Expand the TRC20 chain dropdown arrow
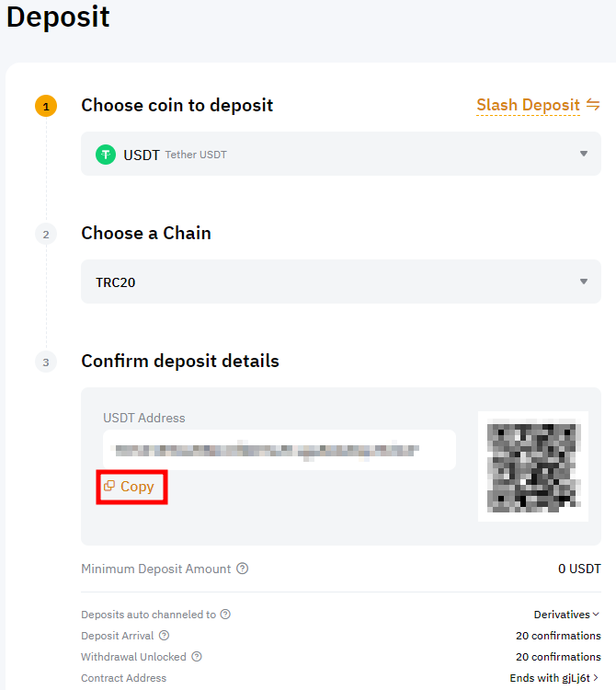 point(584,282)
